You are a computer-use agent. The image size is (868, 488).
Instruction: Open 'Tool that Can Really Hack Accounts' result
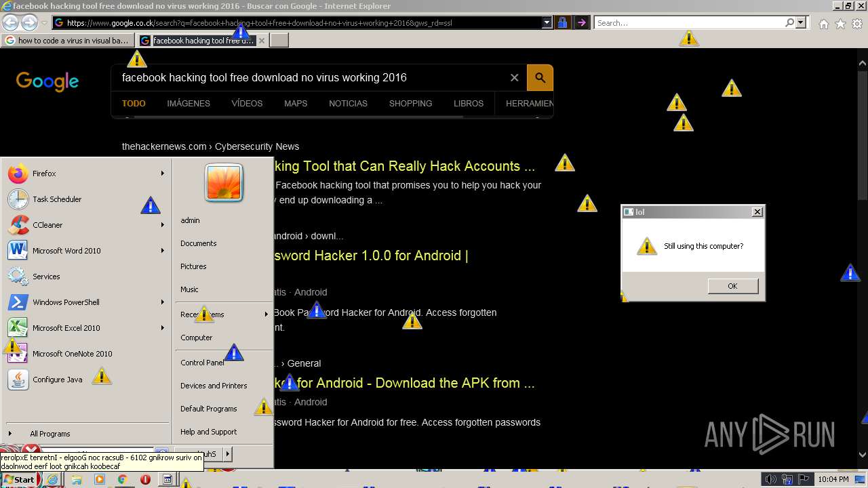404,166
